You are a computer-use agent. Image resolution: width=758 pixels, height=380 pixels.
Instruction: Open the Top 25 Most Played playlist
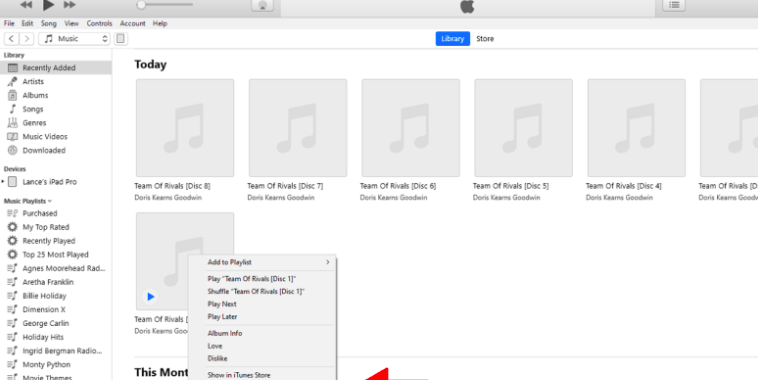(x=56, y=254)
